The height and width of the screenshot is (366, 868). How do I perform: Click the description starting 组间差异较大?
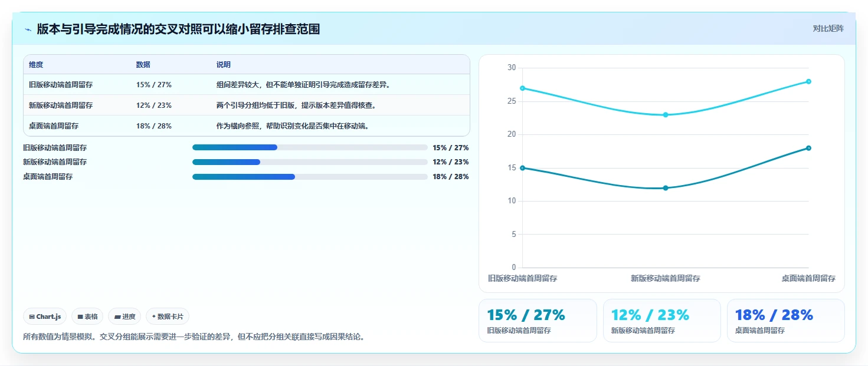coord(303,85)
